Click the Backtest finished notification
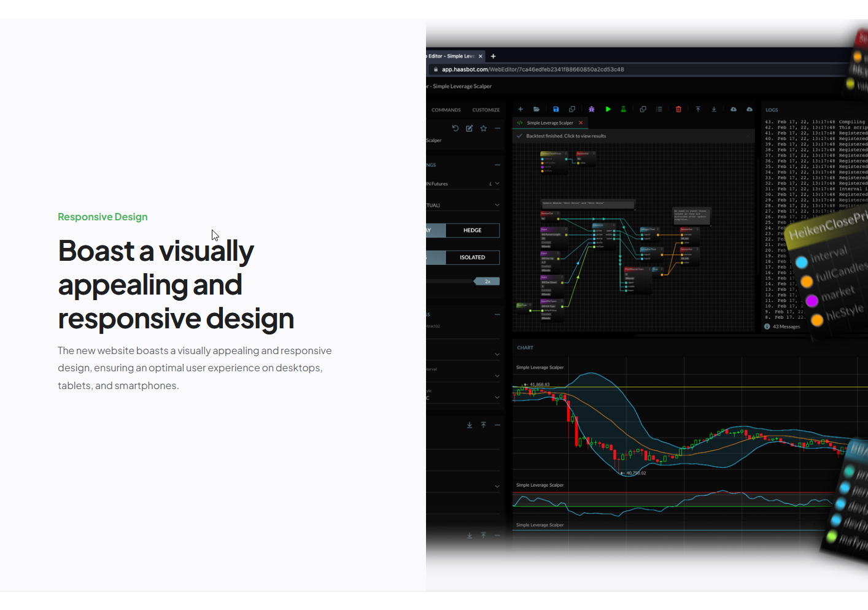This screenshot has height=610, width=868. (565, 136)
